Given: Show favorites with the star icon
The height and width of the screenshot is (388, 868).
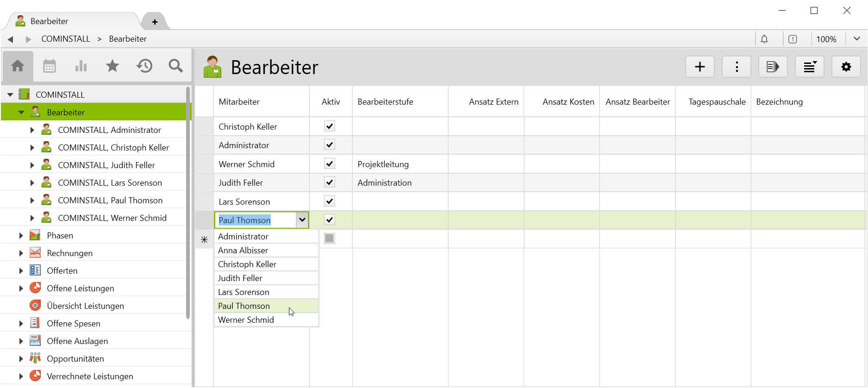Looking at the screenshot, I should click(112, 66).
